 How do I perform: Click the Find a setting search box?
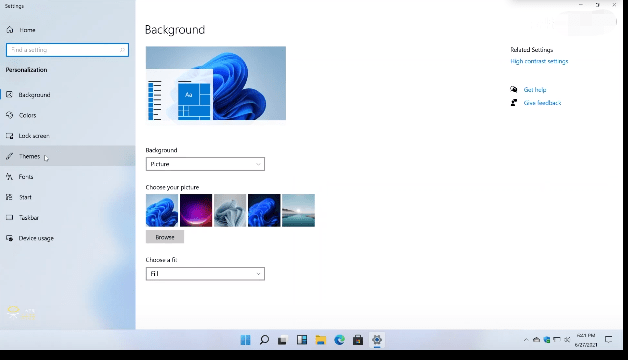(67, 50)
